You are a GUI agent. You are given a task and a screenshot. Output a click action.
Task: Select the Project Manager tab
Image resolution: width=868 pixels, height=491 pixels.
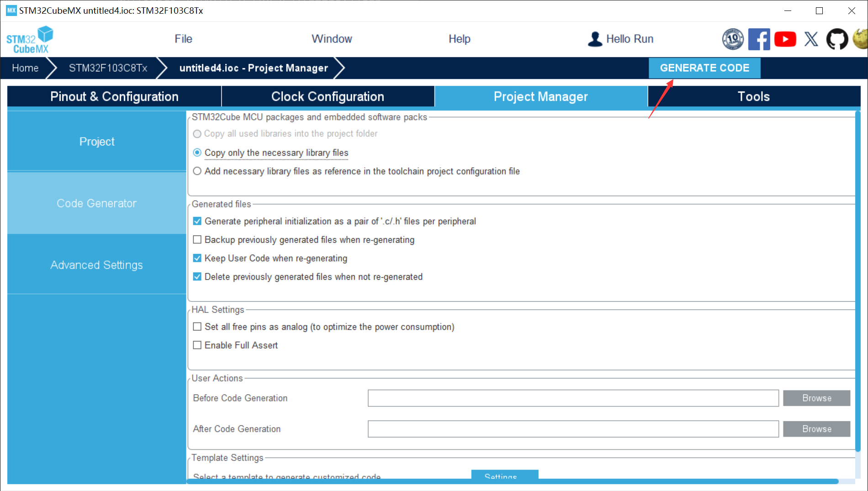[x=541, y=96]
